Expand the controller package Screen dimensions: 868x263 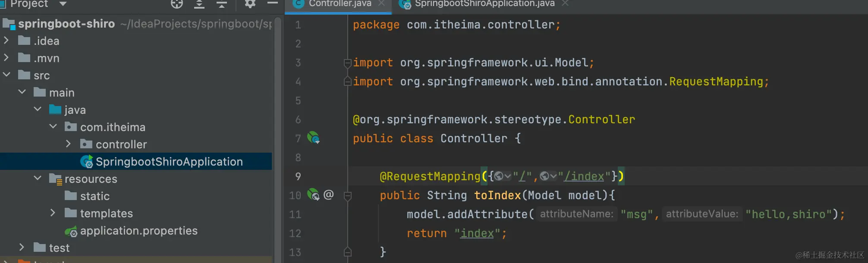coord(69,144)
